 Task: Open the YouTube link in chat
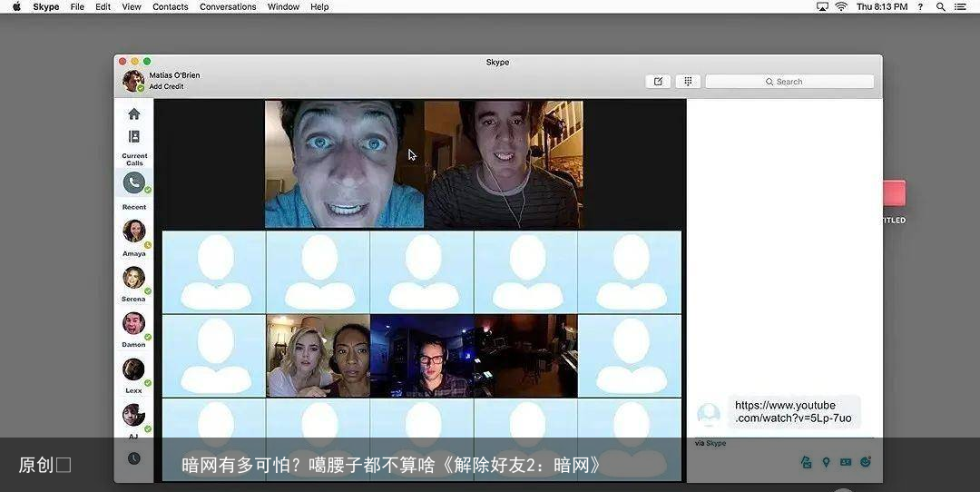pyautogui.click(x=792, y=411)
